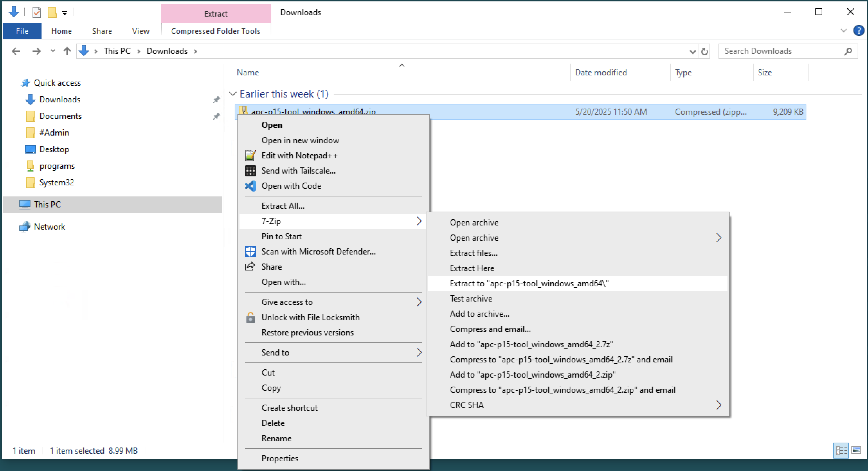The height and width of the screenshot is (471, 868).
Task: Switch to details view in status bar
Action: [x=841, y=450]
